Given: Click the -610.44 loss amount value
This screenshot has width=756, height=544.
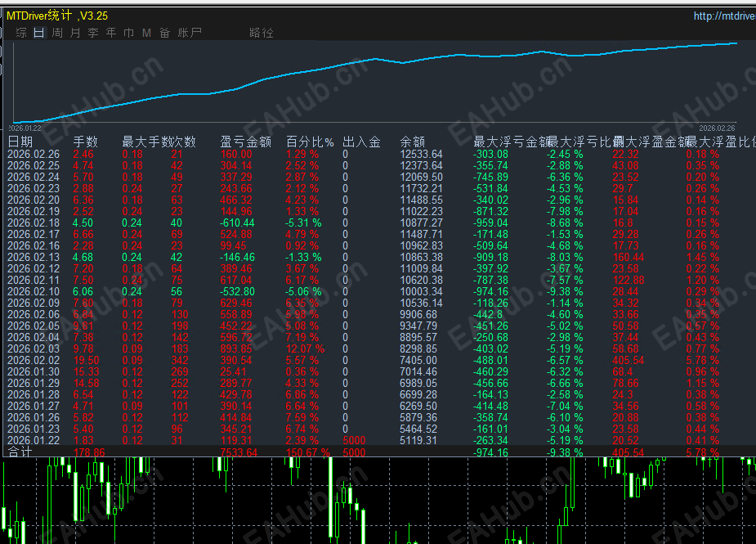Looking at the screenshot, I should [237, 223].
